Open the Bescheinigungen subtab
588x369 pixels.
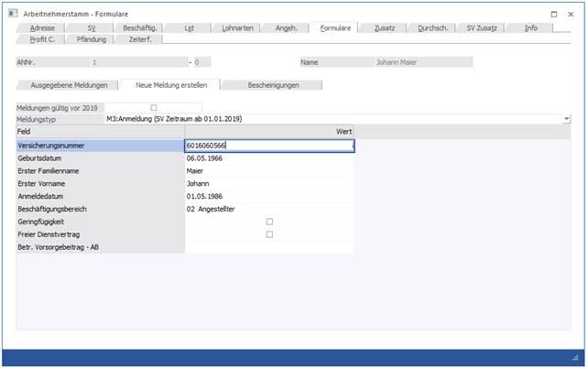tap(273, 85)
